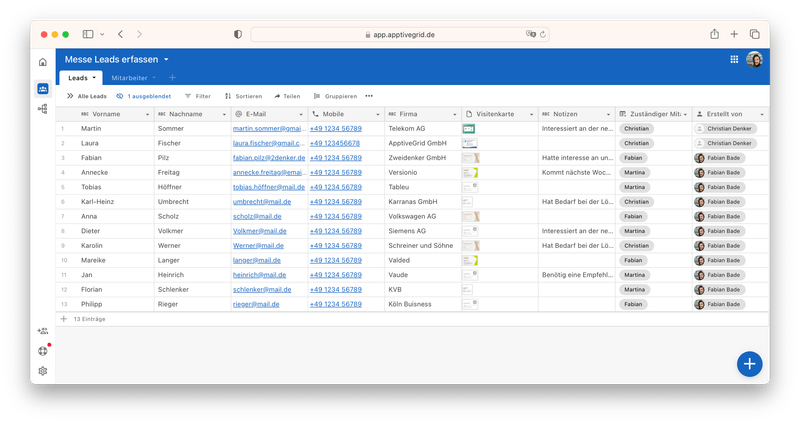Open email link martin.sommer@gmai...

point(269,129)
